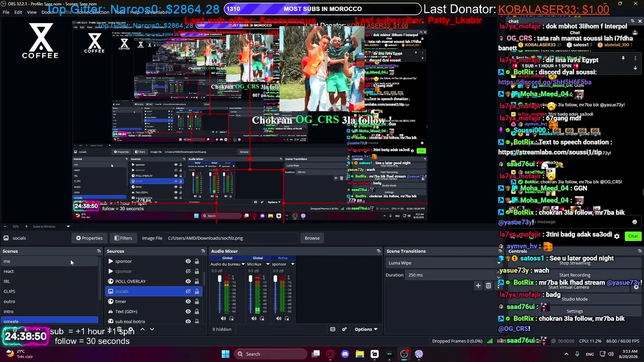Move selected source up
The image size is (644, 362).
142,329
